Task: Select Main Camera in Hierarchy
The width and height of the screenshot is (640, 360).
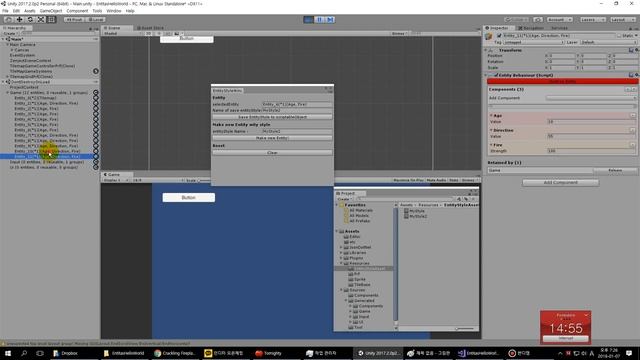Action: point(22,44)
